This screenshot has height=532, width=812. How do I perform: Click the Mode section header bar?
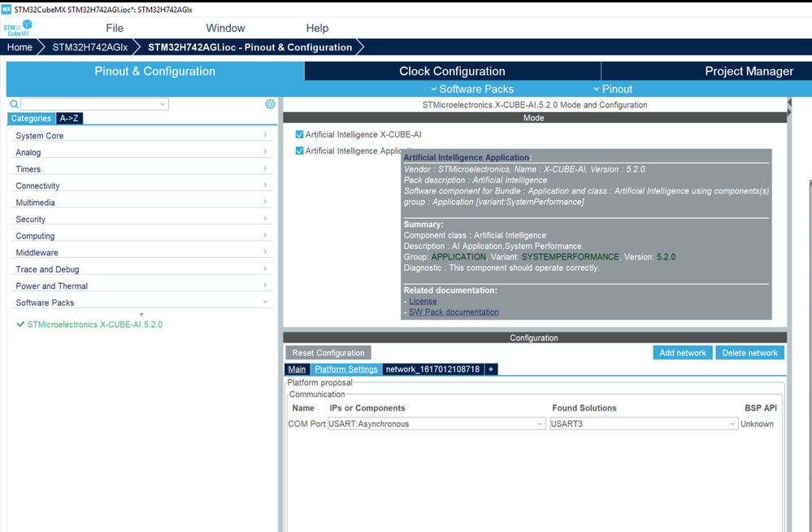535,118
